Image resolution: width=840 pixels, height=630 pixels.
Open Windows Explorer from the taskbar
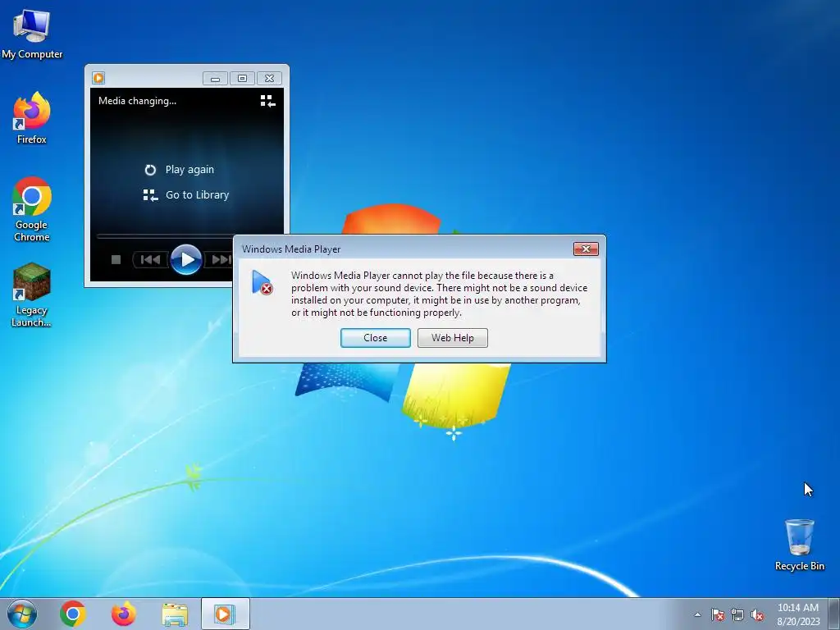click(175, 614)
